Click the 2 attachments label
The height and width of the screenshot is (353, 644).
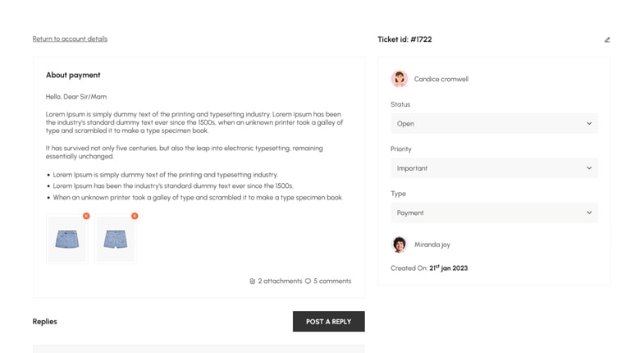pyautogui.click(x=280, y=281)
